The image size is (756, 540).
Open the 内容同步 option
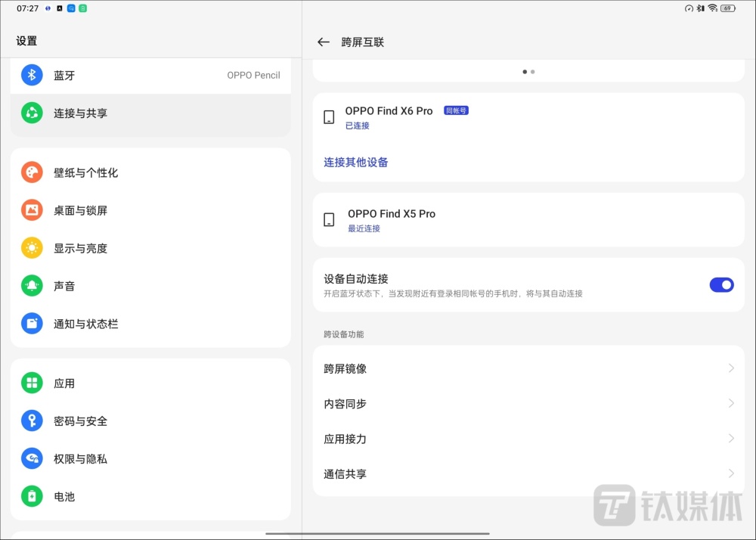529,404
